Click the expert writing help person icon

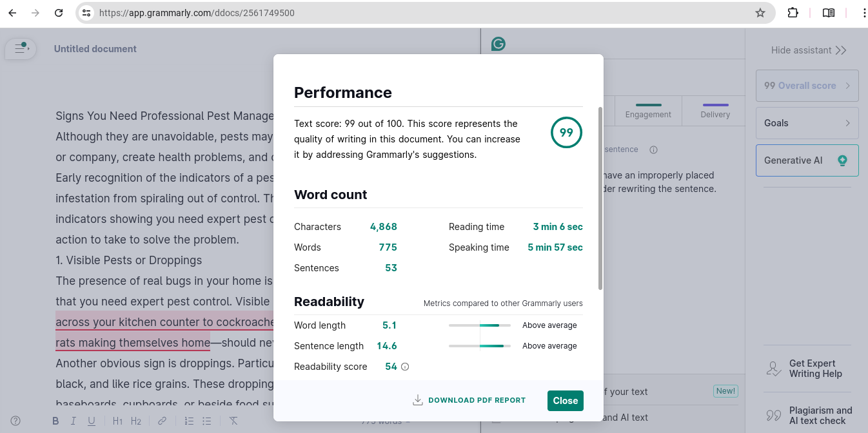coord(773,369)
